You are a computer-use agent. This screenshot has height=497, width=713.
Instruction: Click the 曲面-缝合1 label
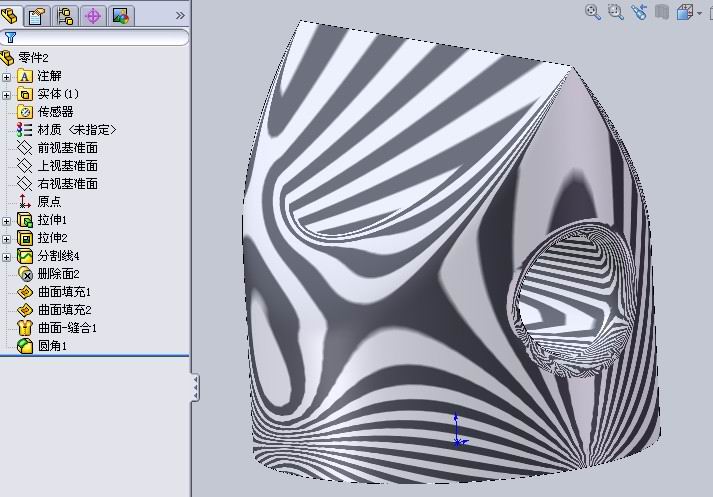(x=67, y=328)
